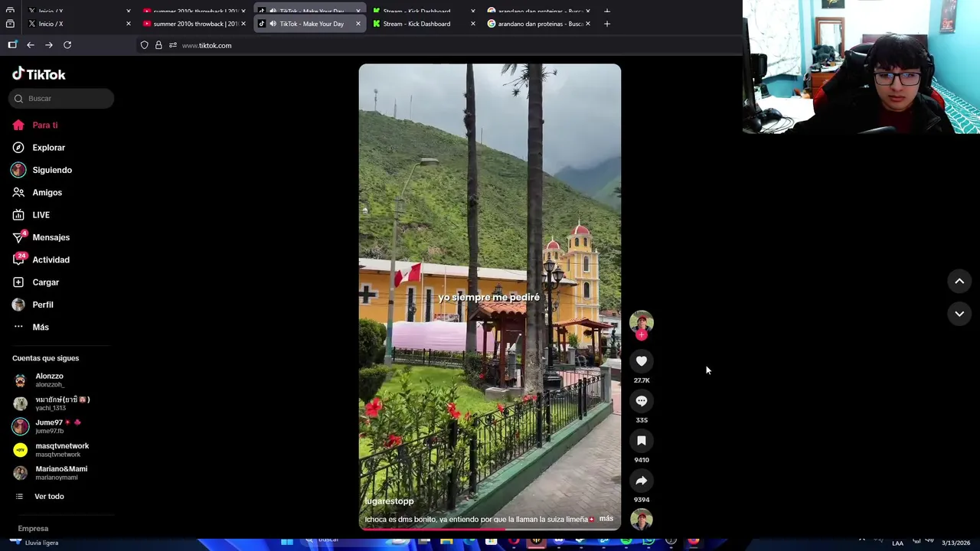This screenshot has height=551, width=980.
Task: Select Cargar to upload a video
Action: pos(36,282)
